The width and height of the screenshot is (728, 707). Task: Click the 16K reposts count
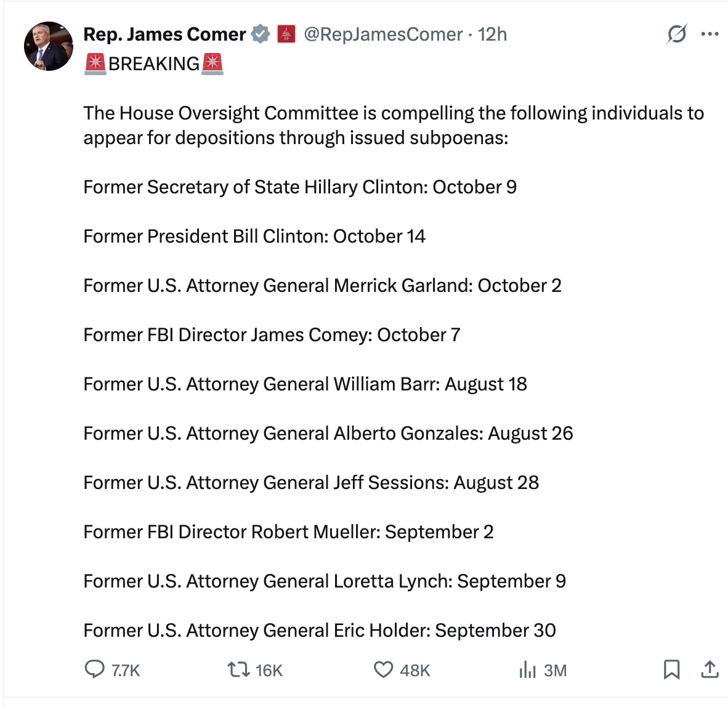(x=269, y=671)
